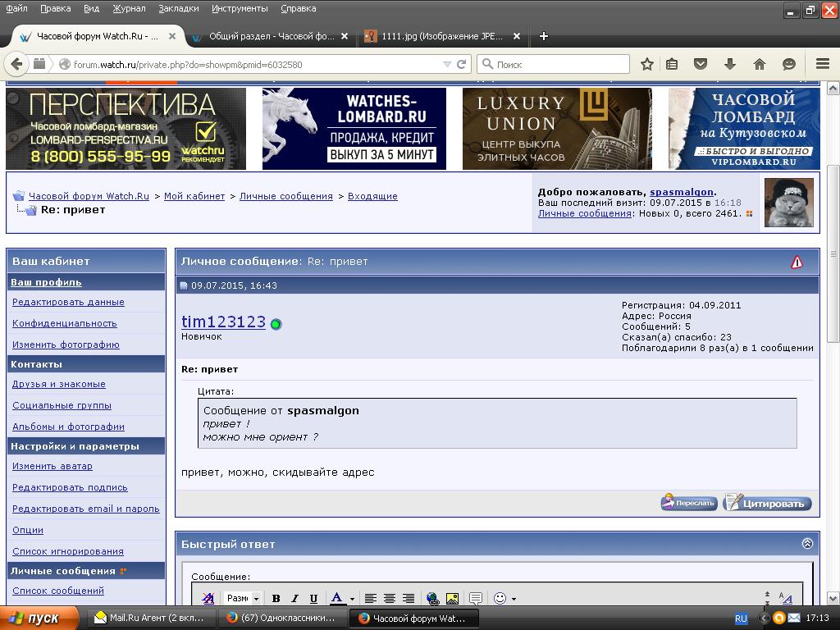Toggle italic formatting in quick reply
Viewport: 840px width, 630px height.
pyautogui.click(x=295, y=599)
